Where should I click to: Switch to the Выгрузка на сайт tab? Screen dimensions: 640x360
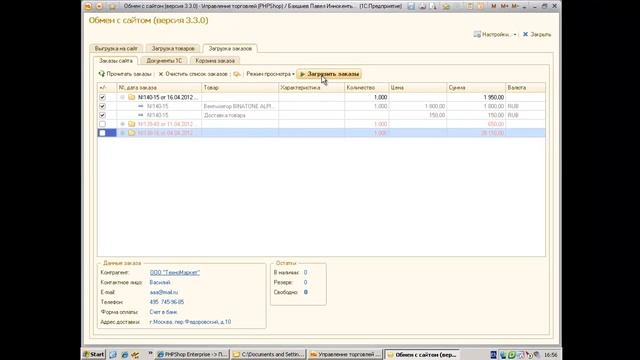point(116,48)
